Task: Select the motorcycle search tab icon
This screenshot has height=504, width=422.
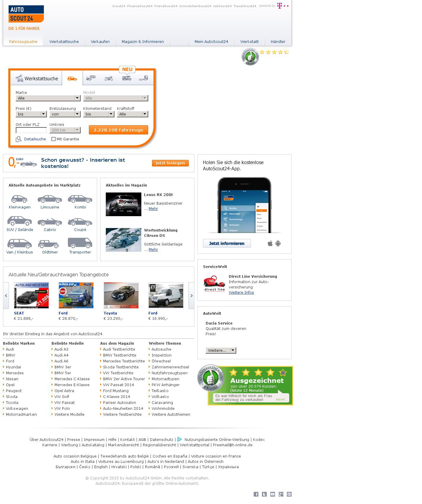Action: [x=109, y=78]
